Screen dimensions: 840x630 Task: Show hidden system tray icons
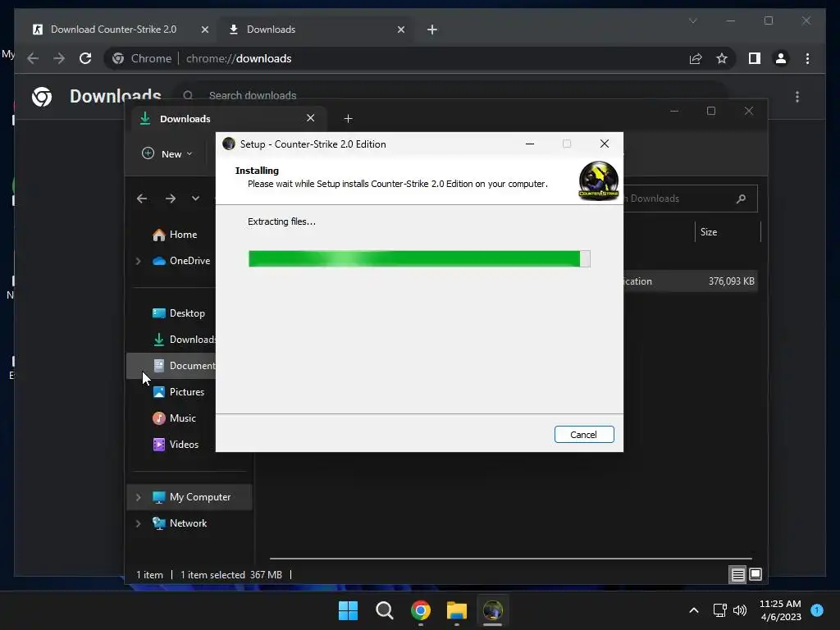[x=694, y=610]
